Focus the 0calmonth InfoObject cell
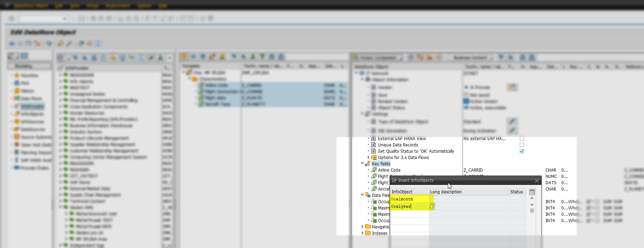644x248 pixels. pyautogui.click(x=410, y=199)
